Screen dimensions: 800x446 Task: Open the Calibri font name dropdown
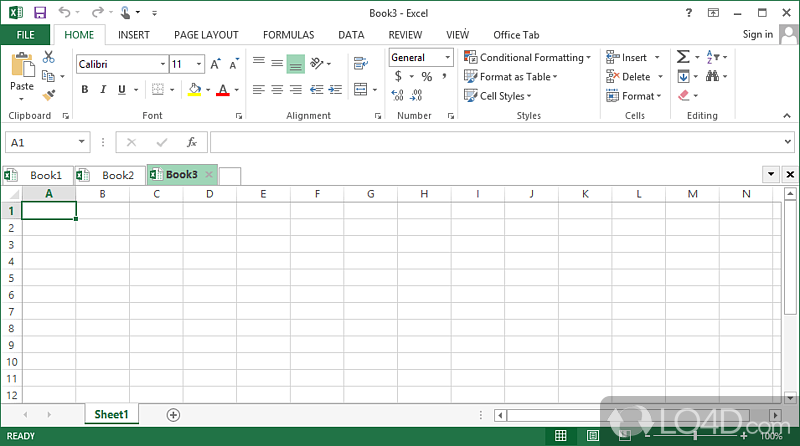(x=163, y=64)
